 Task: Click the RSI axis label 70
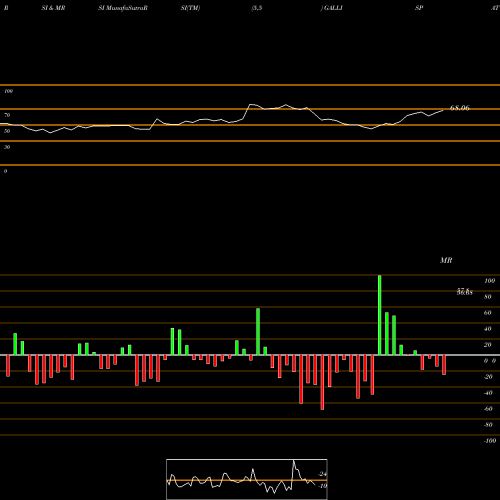(7, 115)
